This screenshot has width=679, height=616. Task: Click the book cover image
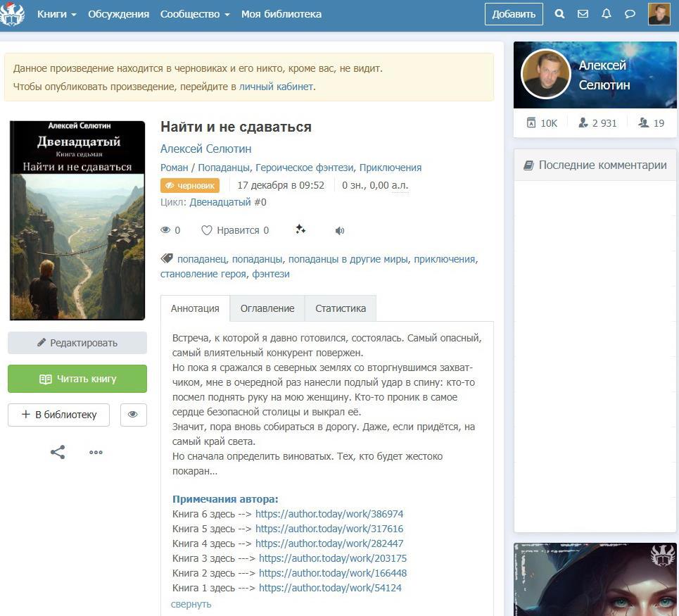[x=77, y=220]
